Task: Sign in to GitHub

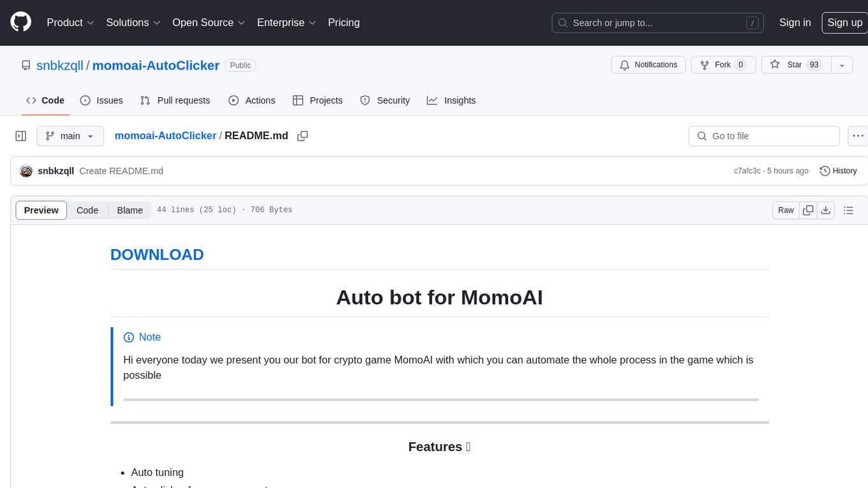Action: [795, 22]
